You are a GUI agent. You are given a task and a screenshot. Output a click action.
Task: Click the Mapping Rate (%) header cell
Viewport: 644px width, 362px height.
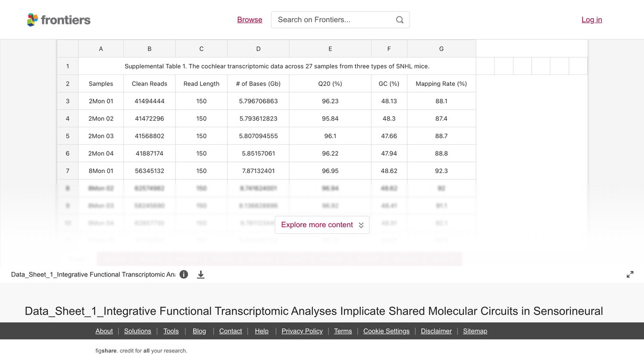[441, 84]
